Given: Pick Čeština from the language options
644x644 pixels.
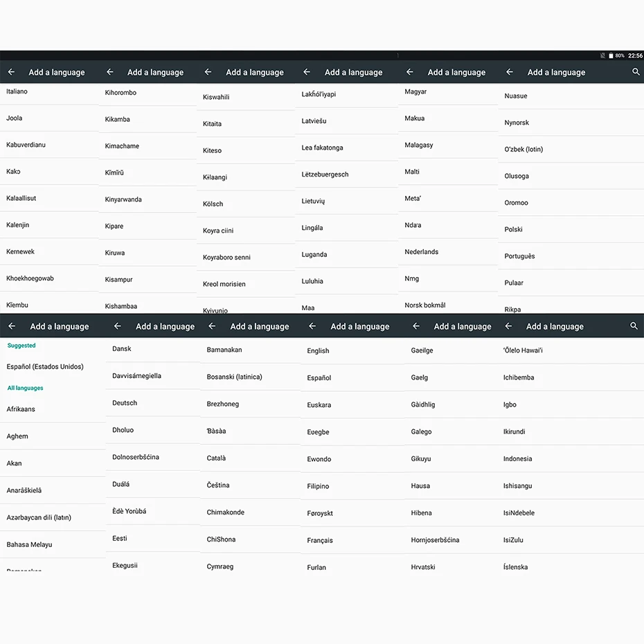Looking at the screenshot, I should [x=218, y=485].
